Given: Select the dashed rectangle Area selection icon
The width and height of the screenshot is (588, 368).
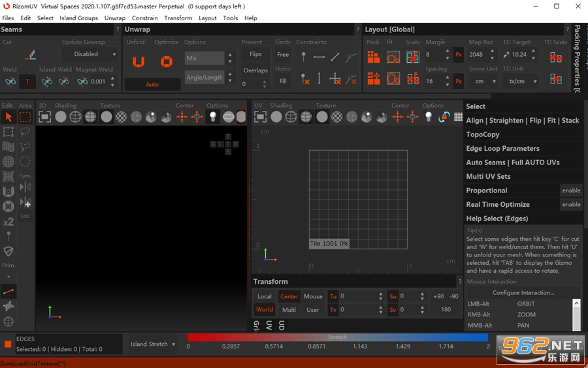Looking at the screenshot, I should [25, 117].
